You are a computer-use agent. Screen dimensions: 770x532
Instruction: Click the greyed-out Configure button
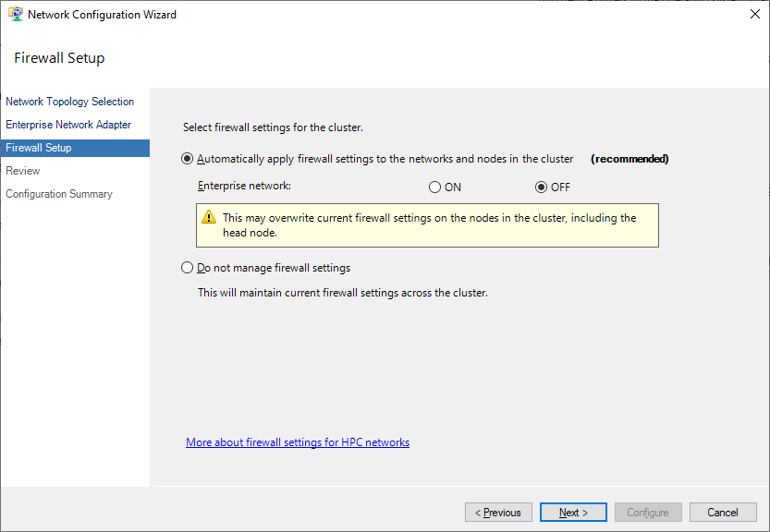pyautogui.click(x=648, y=513)
